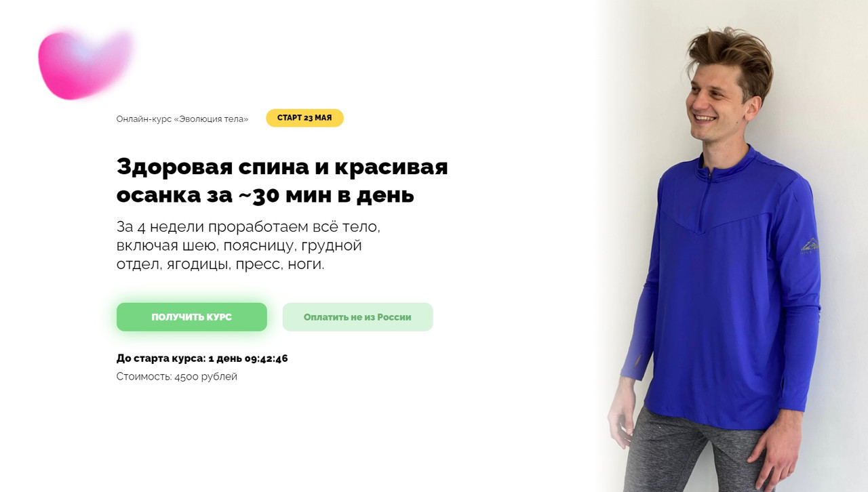
Task: Select the yellow «СТАРТ 23 МАЯ» badge
Action: [x=304, y=118]
